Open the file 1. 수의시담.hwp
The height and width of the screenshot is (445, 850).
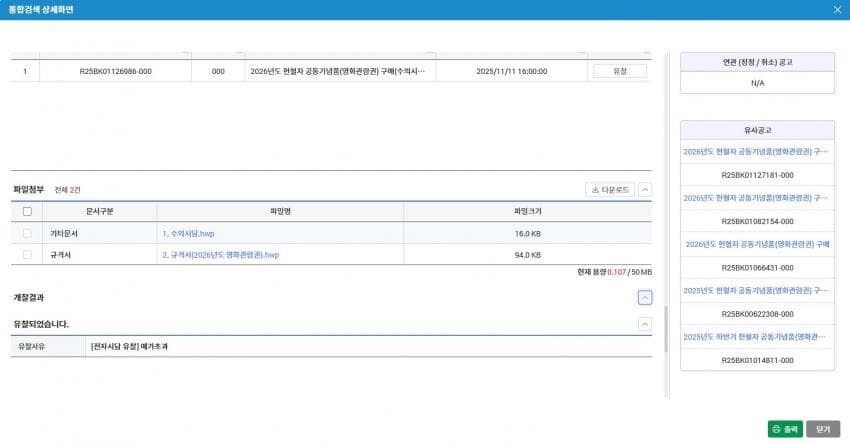(x=188, y=233)
